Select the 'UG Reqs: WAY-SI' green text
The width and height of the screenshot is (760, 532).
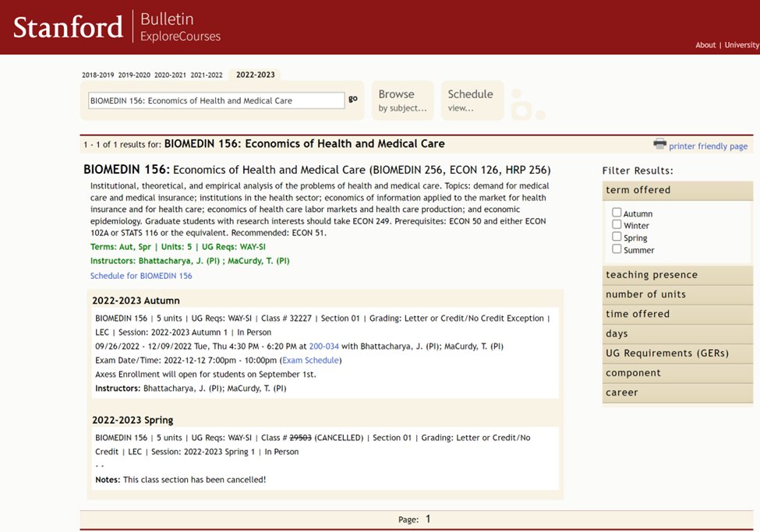pos(234,247)
